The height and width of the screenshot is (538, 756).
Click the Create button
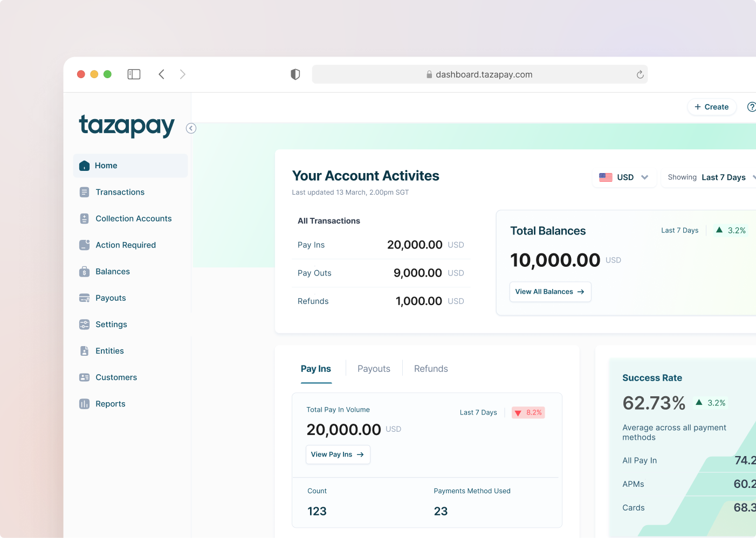[x=712, y=107]
